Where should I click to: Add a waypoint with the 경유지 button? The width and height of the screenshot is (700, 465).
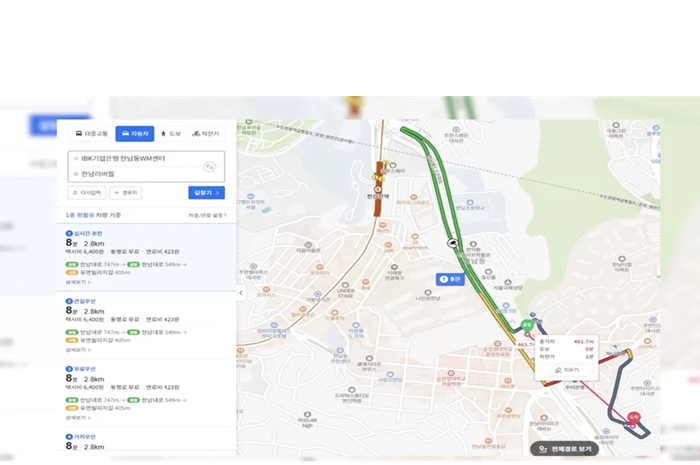(x=125, y=193)
